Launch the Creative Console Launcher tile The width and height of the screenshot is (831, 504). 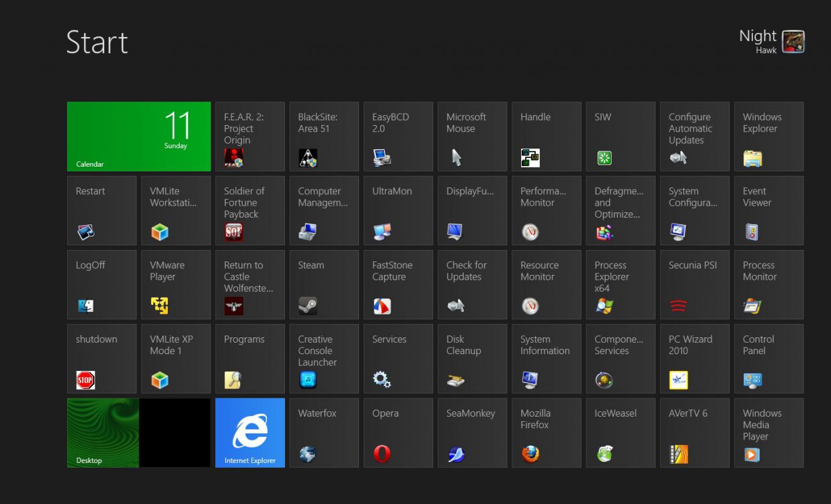(x=324, y=359)
